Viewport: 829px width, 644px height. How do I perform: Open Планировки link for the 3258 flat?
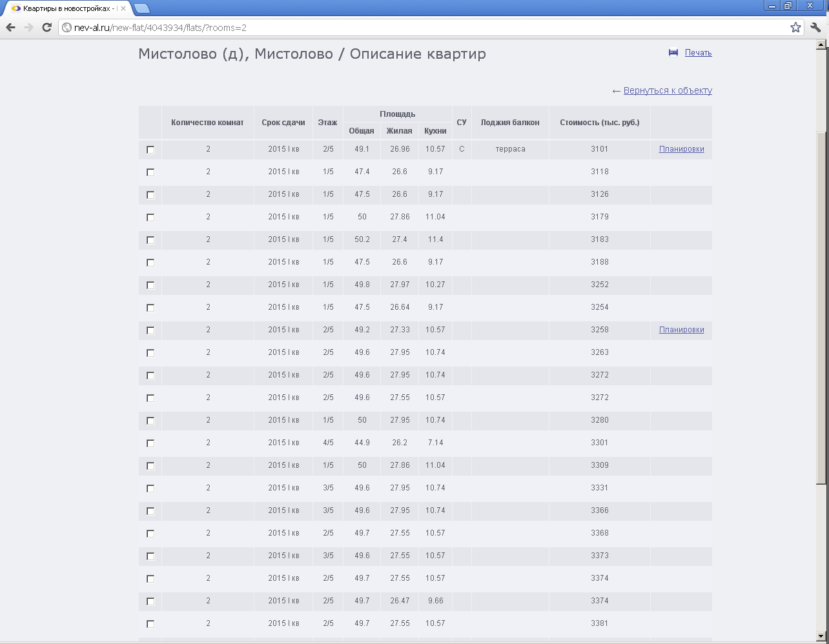point(681,330)
